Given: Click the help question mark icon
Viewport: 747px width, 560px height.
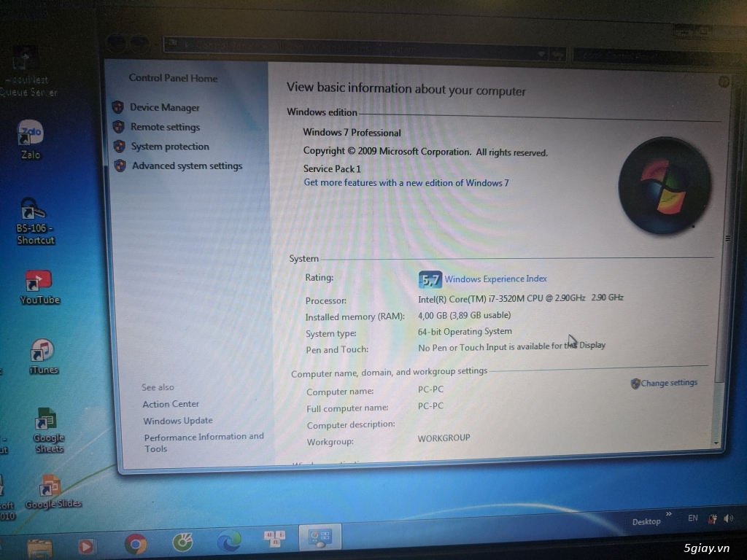Looking at the screenshot, I should pyautogui.click(x=724, y=82).
